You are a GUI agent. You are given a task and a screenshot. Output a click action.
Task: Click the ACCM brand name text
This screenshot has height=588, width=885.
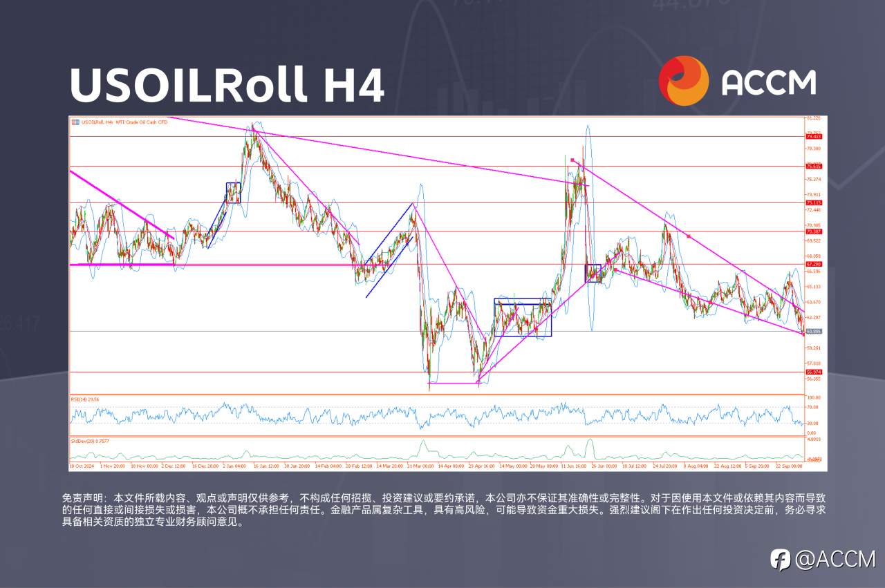769,82
